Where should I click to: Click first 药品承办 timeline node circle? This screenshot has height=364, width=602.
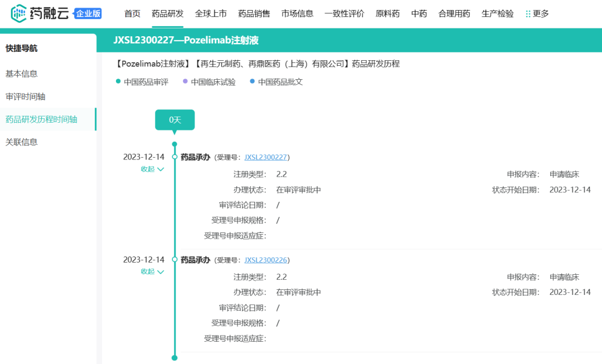tap(174, 157)
